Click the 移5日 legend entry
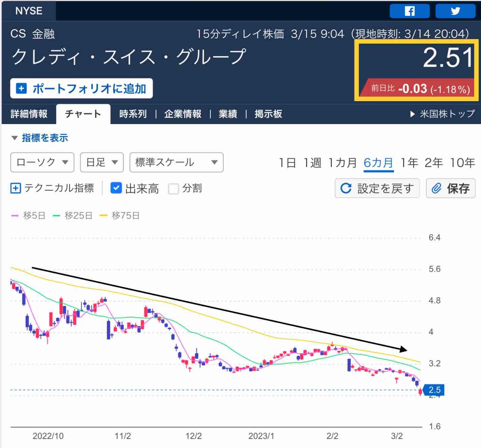The image size is (481, 448). (x=28, y=215)
